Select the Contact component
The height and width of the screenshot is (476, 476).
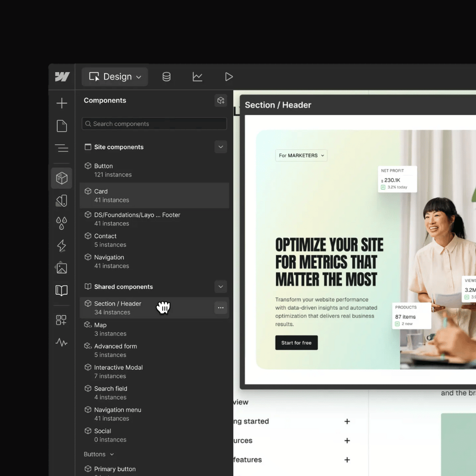(x=154, y=240)
